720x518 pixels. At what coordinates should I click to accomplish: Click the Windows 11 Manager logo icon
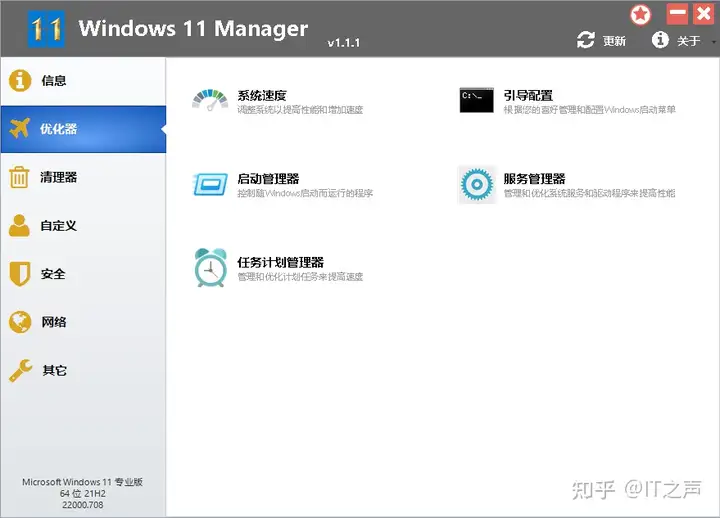point(46,29)
